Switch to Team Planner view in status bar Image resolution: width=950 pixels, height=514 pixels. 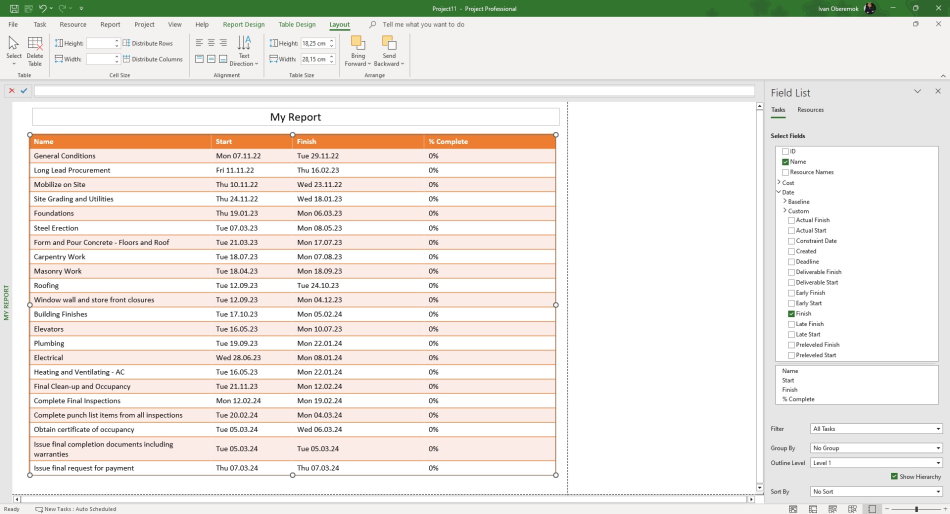[x=832, y=509]
